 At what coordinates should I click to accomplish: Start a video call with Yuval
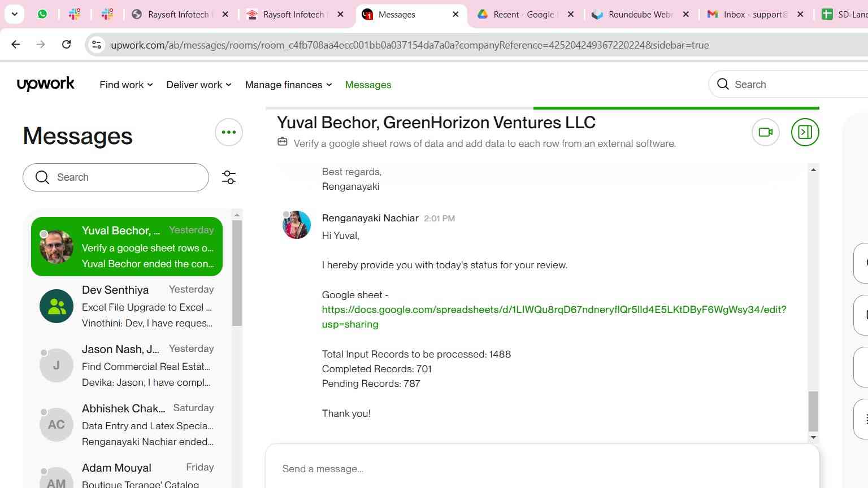click(x=766, y=132)
